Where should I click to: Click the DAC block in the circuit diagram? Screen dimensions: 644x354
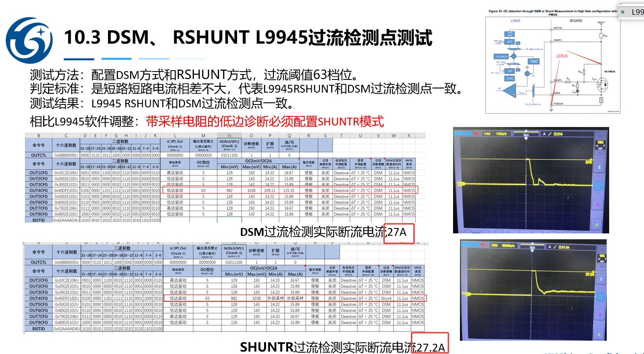(x=535, y=61)
